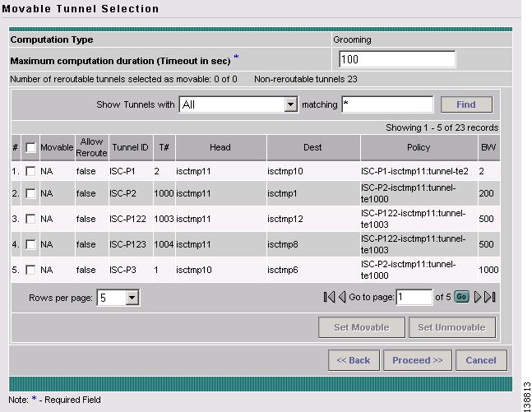Viewport: 532px width, 412px height.
Task: Click the Non-reroutable tunnels 23 text
Action: 306,79
